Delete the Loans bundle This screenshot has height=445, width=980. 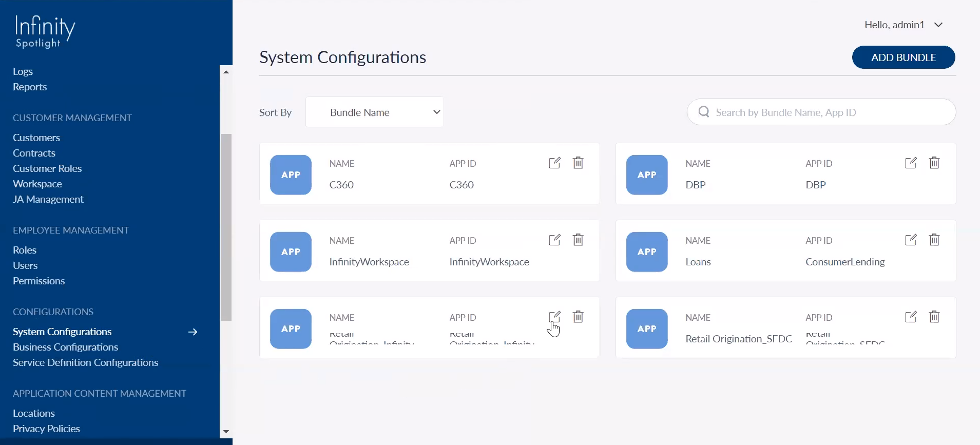click(x=934, y=240)
